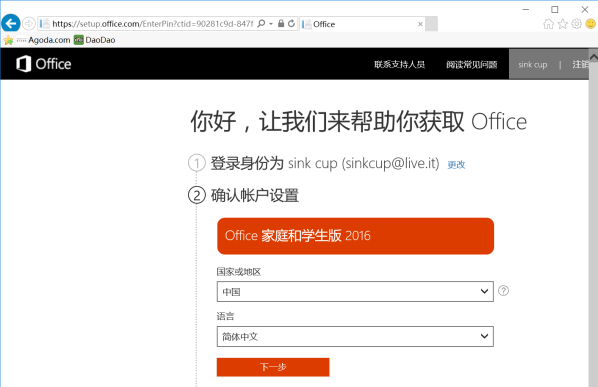Click the step 1 circle number
Screen dimensions: 598x387
point(197,163)
